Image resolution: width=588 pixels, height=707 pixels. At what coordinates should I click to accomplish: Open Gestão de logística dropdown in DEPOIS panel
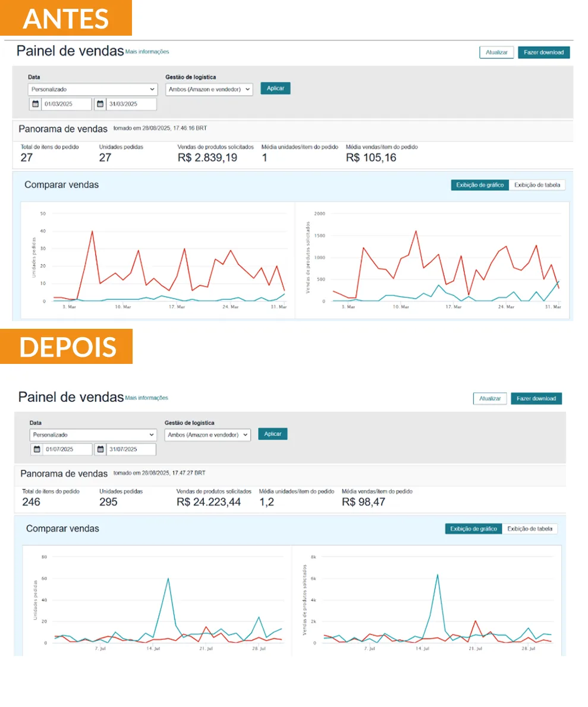click(x=207, y=435)
